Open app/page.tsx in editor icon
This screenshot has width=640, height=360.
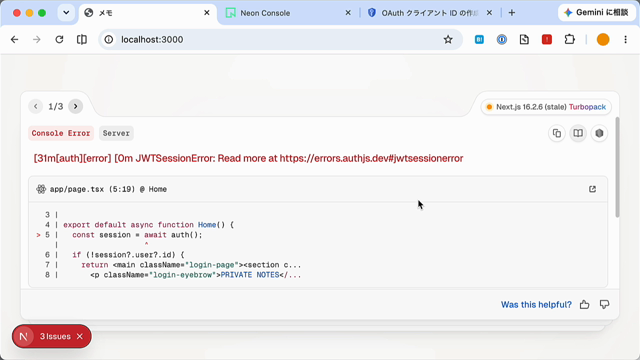[x=592, y=189]
